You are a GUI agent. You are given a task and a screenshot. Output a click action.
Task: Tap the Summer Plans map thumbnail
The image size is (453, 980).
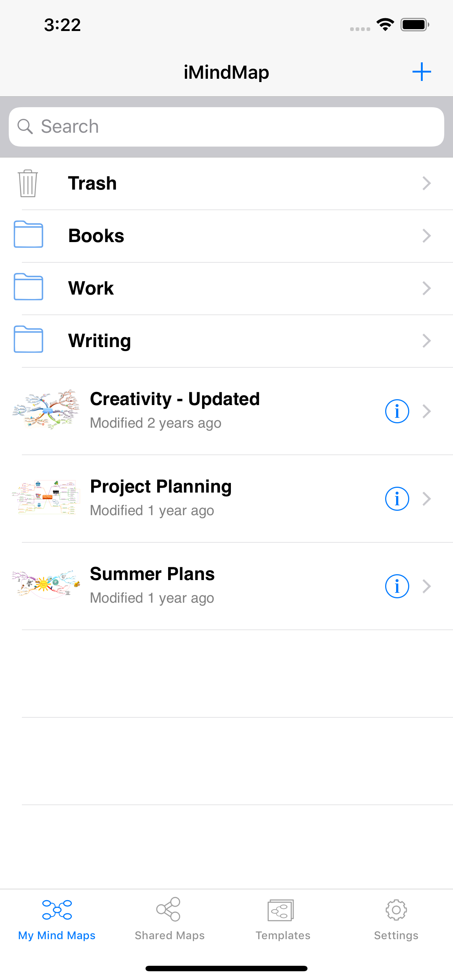tap(46, 585)
